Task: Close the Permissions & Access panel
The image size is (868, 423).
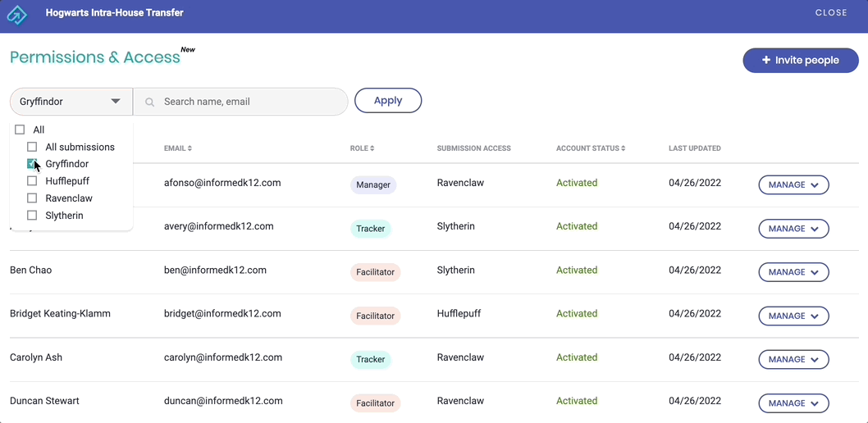Action: click(x=831, y=13)
